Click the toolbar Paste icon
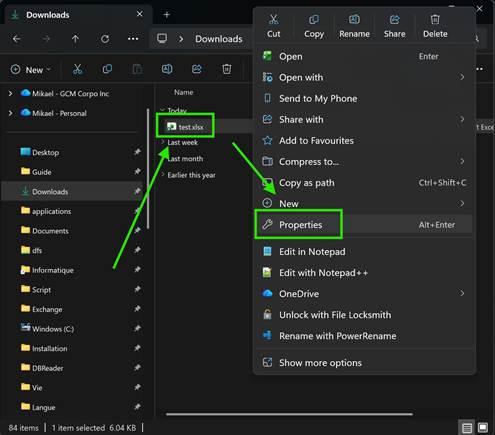The height and width of the screenshot is (435, 495). (x=137, y=69)
